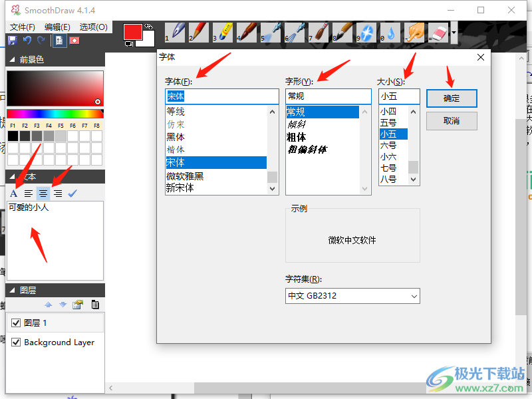Choose 倾斜 font style
532x399 pixels.
[297, 124]
